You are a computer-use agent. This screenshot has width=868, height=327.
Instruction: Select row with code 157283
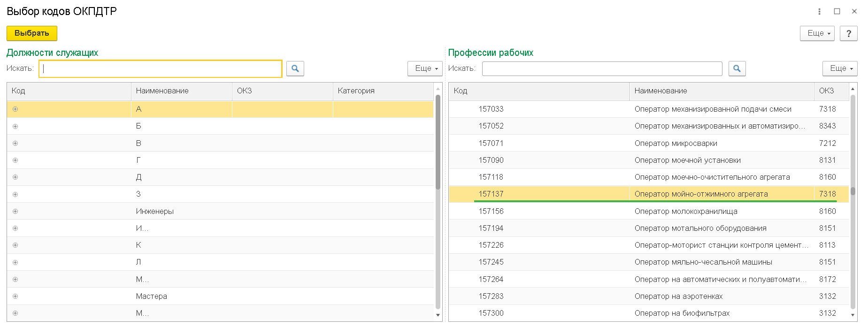[x=491, y=297]
